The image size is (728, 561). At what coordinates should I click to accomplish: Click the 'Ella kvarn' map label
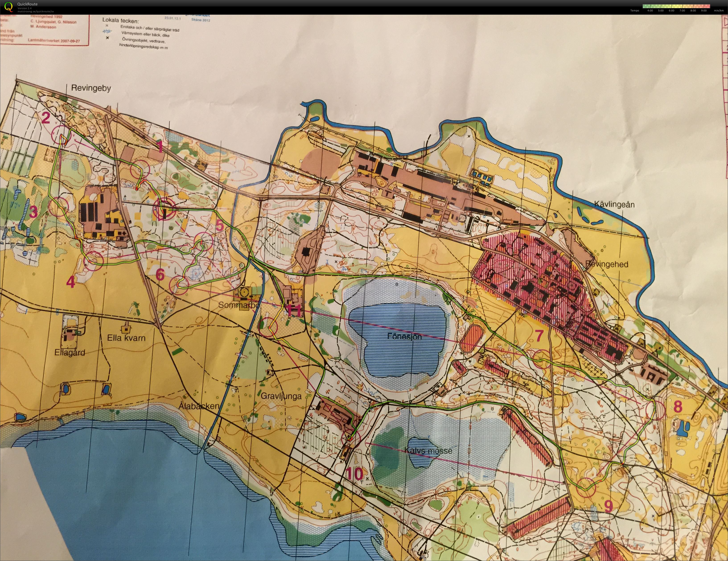coord(126,337)
